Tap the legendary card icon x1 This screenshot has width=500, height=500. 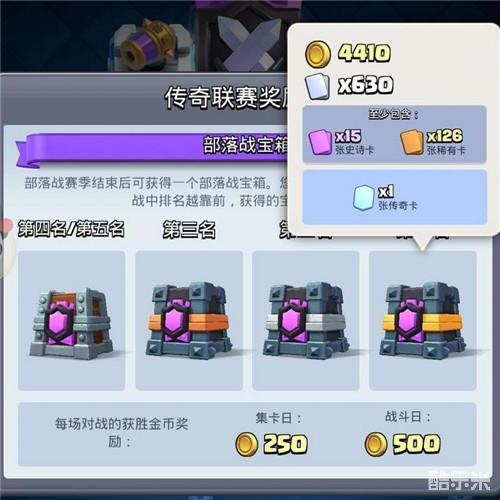coord(364,198)
